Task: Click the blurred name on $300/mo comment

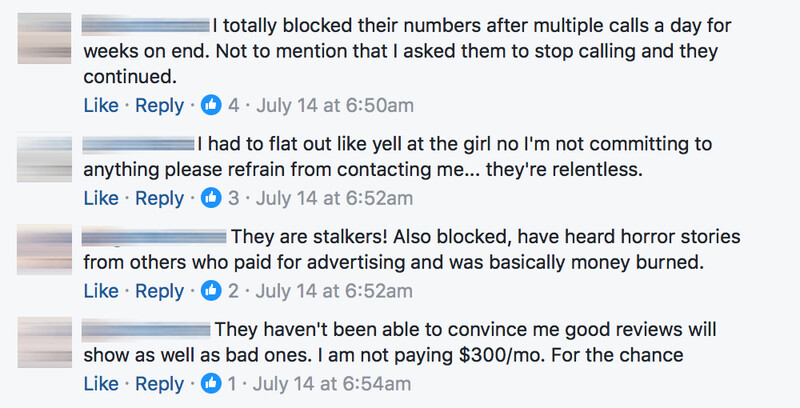Action: click(146, 329)
